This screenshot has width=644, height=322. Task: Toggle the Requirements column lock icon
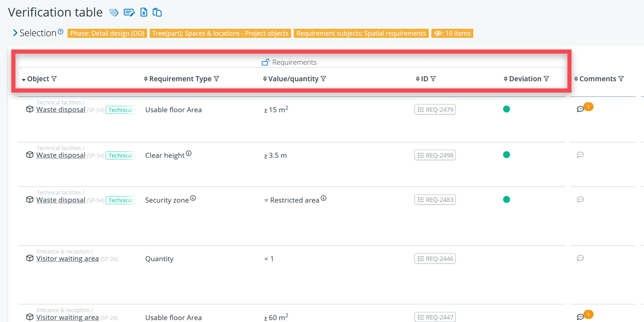(265, 62)
